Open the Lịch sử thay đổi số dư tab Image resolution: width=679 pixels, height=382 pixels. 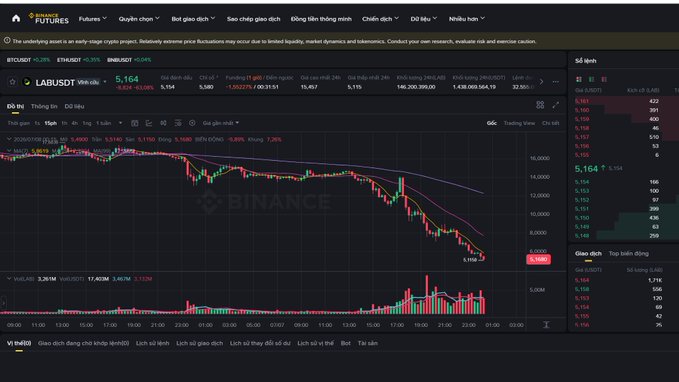click(x=260, y=343)
